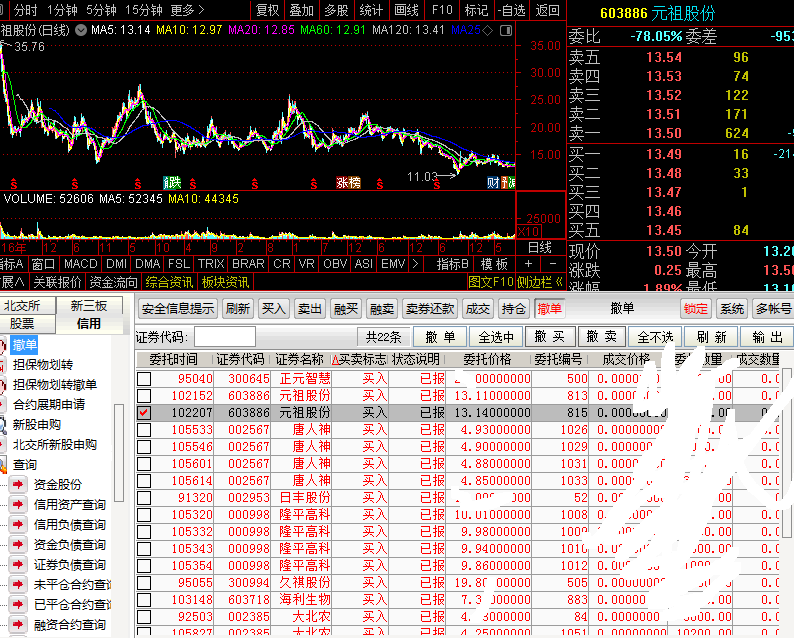The image size is (794, 638).
Task: Open the 图文F10 panel
Action: pos(491,282)
